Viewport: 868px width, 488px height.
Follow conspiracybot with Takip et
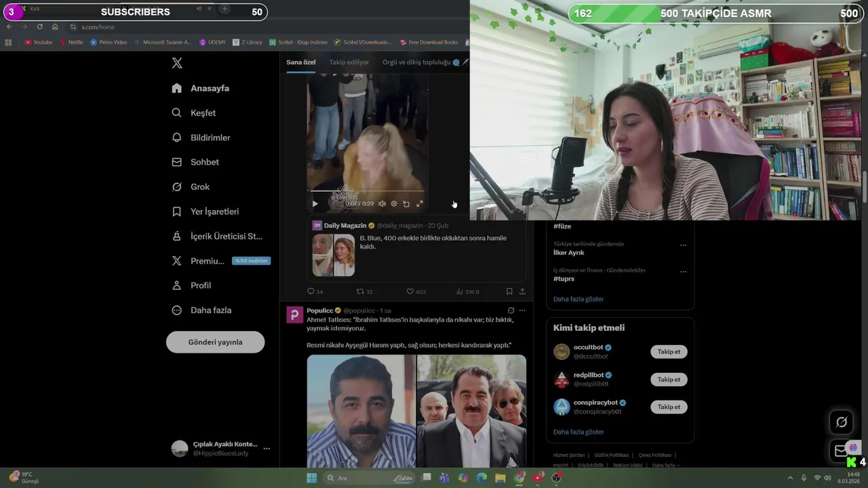669,407
